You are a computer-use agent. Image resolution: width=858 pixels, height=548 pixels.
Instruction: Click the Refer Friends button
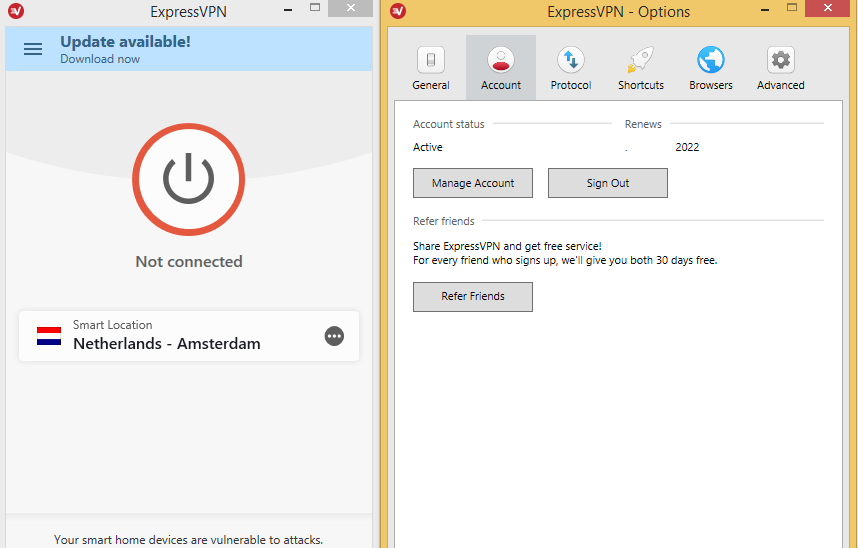(x=473, y=297)
